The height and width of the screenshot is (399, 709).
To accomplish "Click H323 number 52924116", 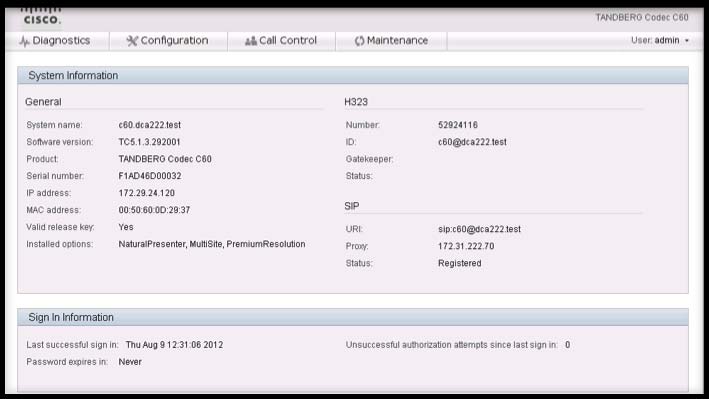I will tap(458, 125).
